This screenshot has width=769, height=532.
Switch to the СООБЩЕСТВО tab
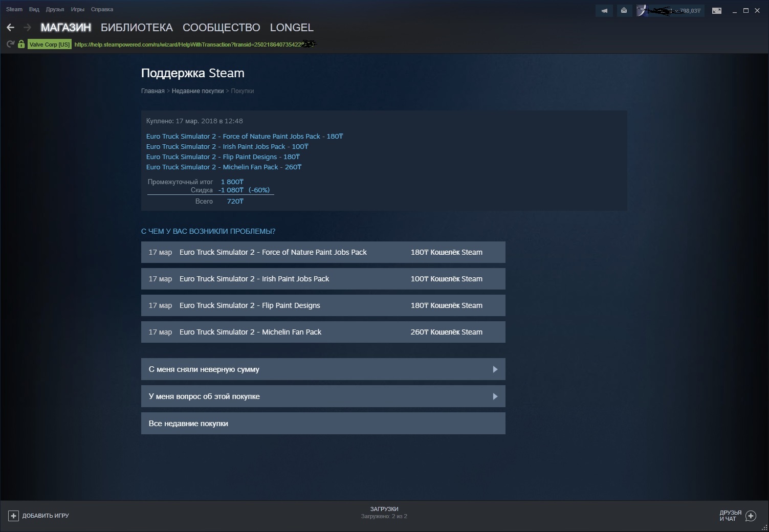[221, 28]
